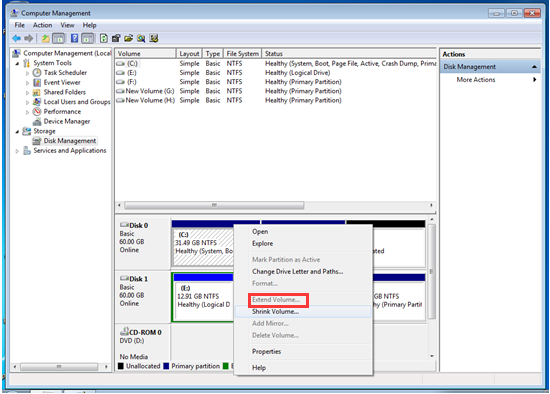The width and height of the screenshot is (550, 394).
Task: Click the System Tools icon in tree
Action: point(27,63)
